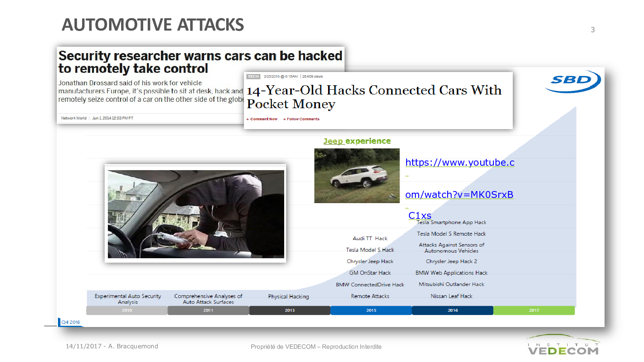644x362 pixels.
Task: Click the 2010 timeline segment
Action: point(127,311)
